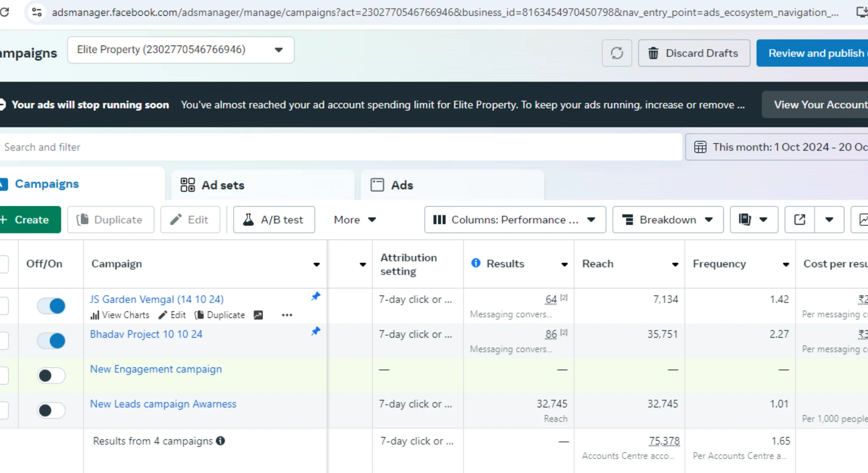Open New Engagement campaign link

tap(156, 369)
